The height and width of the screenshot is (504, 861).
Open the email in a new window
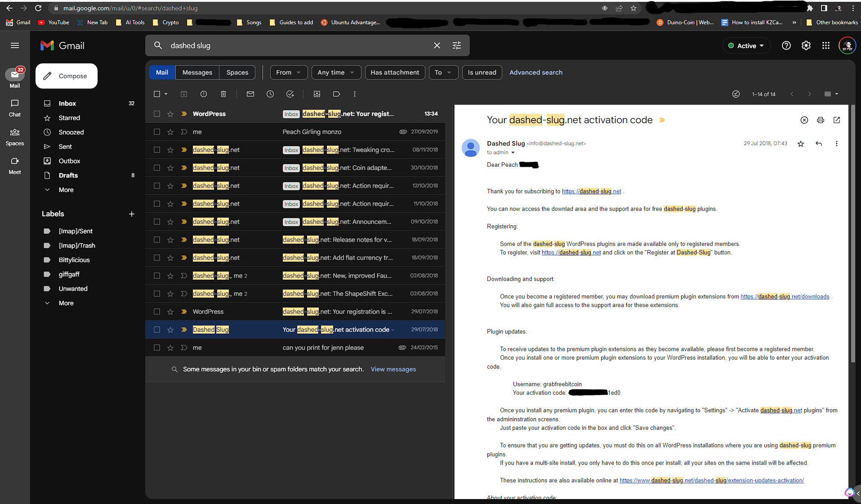(x=837, y=120)
